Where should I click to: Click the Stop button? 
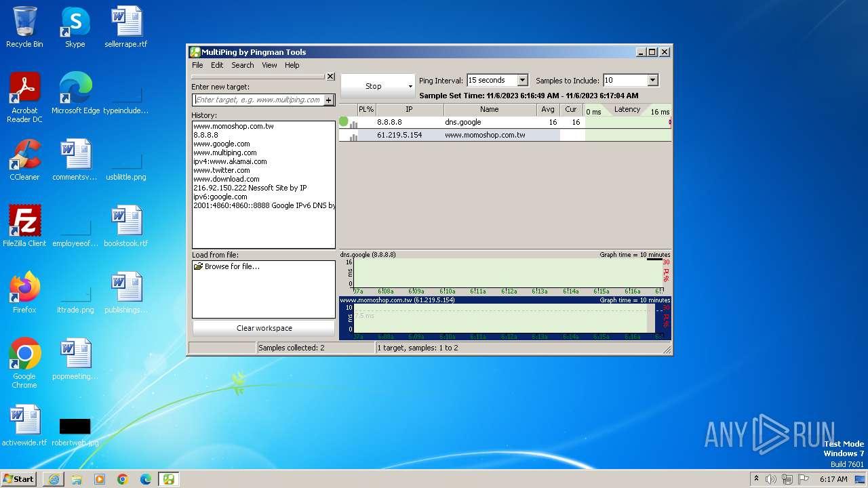coord(374,86)
